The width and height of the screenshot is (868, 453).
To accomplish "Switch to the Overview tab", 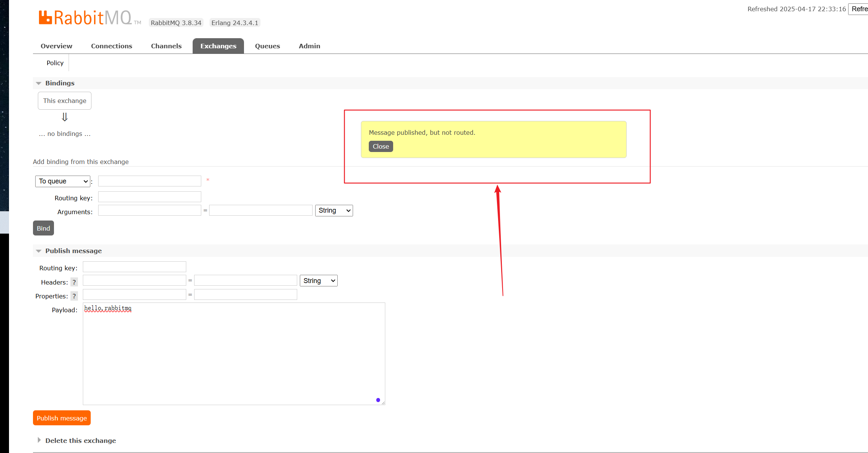I will (x=56, y=46).
